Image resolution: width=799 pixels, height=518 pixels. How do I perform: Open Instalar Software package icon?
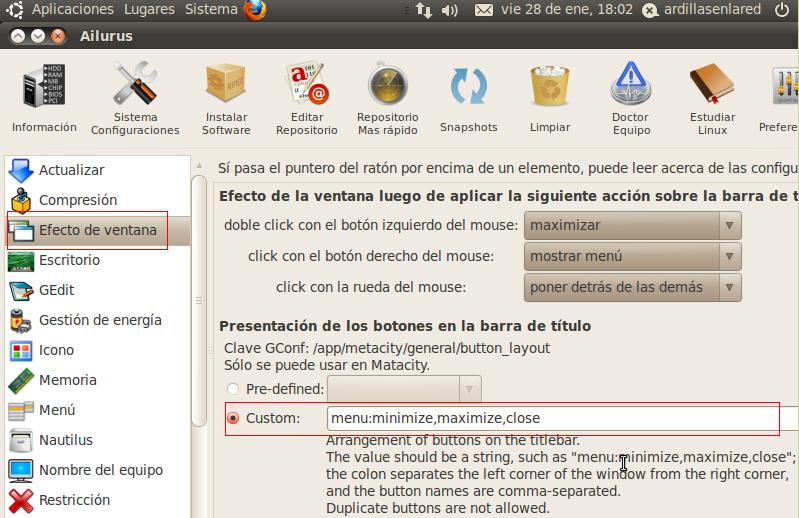[x=226, y=83]
